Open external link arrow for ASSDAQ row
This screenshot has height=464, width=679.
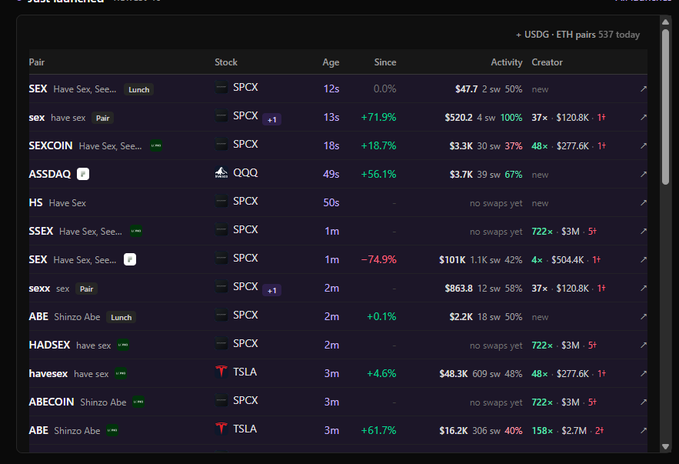coord(643,174)
